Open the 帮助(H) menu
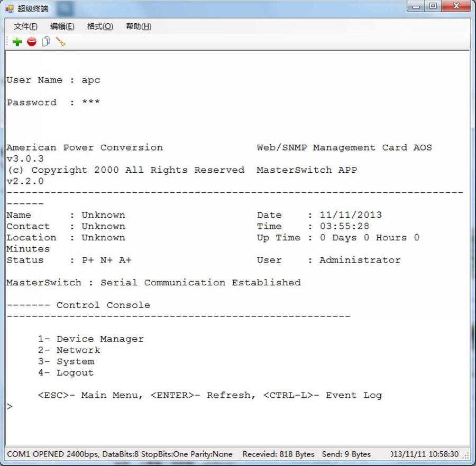This screenshot has height=466, width=476. click(139, 26)
